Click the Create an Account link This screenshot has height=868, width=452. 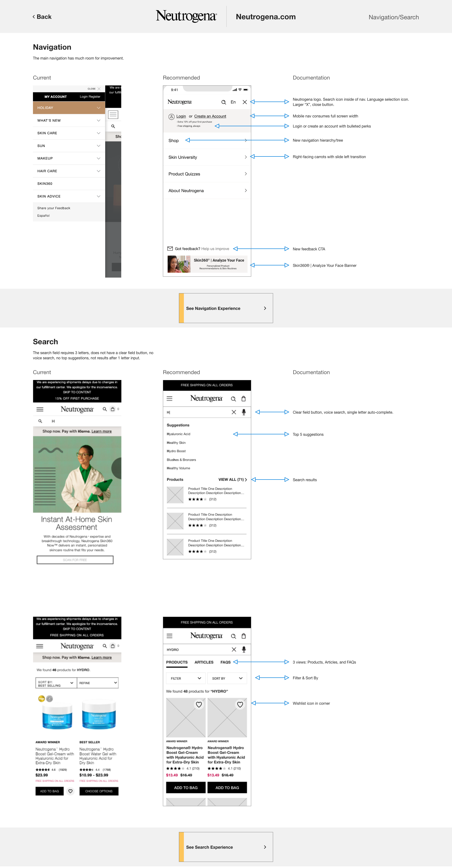210,116
